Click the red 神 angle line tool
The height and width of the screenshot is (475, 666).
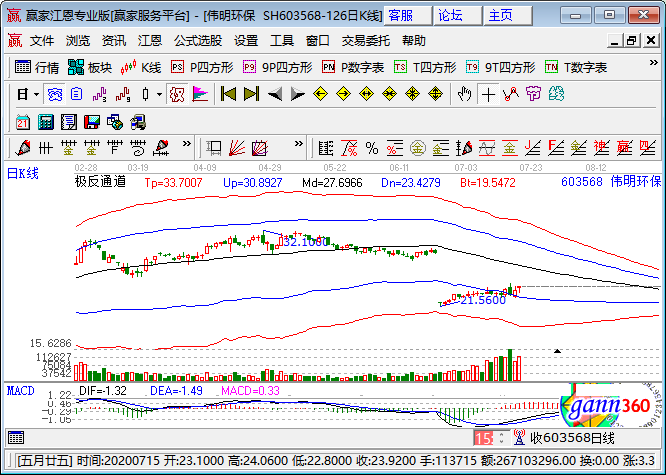[x=601, y=148]
